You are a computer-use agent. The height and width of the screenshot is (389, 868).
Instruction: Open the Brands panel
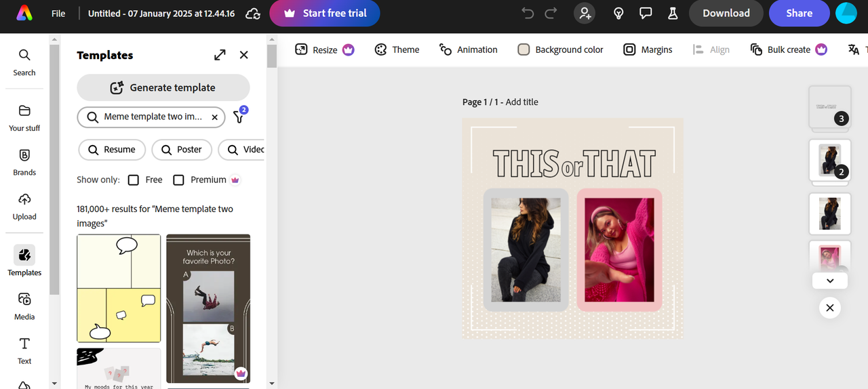coord(24,162)
